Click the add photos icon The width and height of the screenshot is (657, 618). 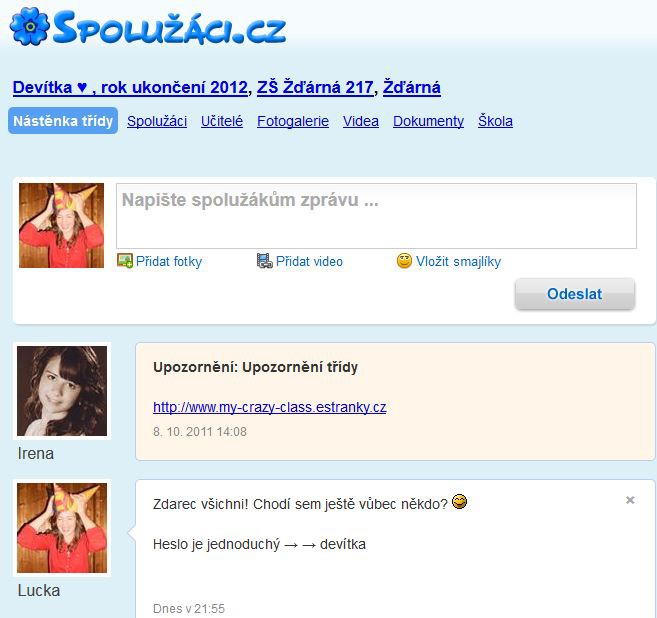click(x=125, y=261)
